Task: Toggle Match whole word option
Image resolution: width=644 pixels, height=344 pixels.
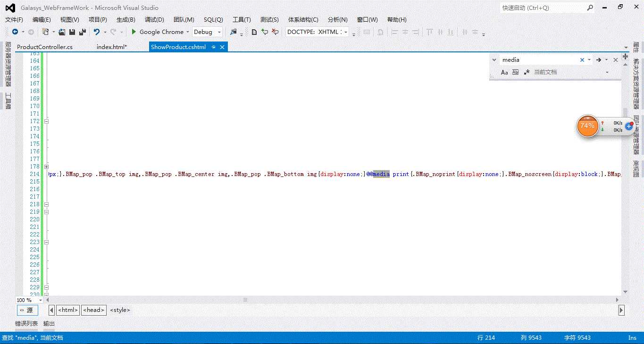Action: coord(515,72)
